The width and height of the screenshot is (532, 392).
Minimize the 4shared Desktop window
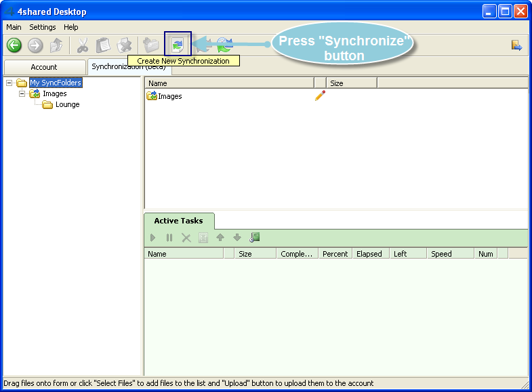tap(489, 12)
